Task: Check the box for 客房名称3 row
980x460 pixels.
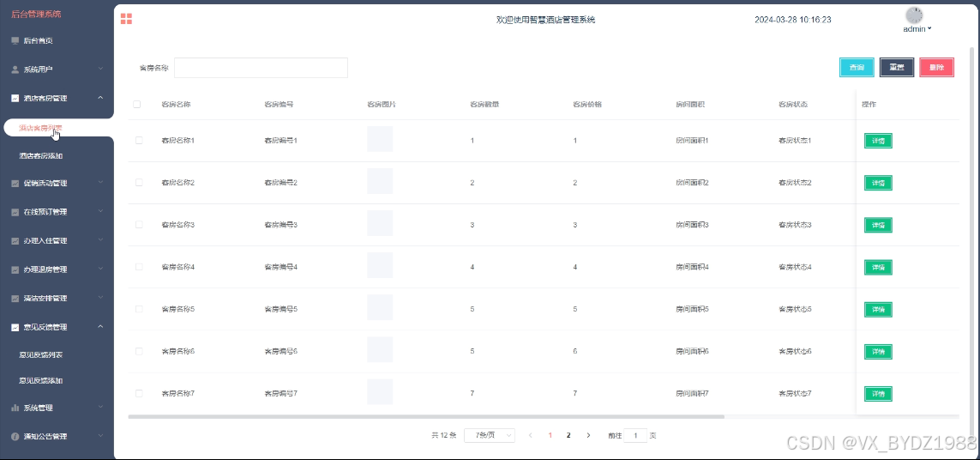Action: click(139, 224)
